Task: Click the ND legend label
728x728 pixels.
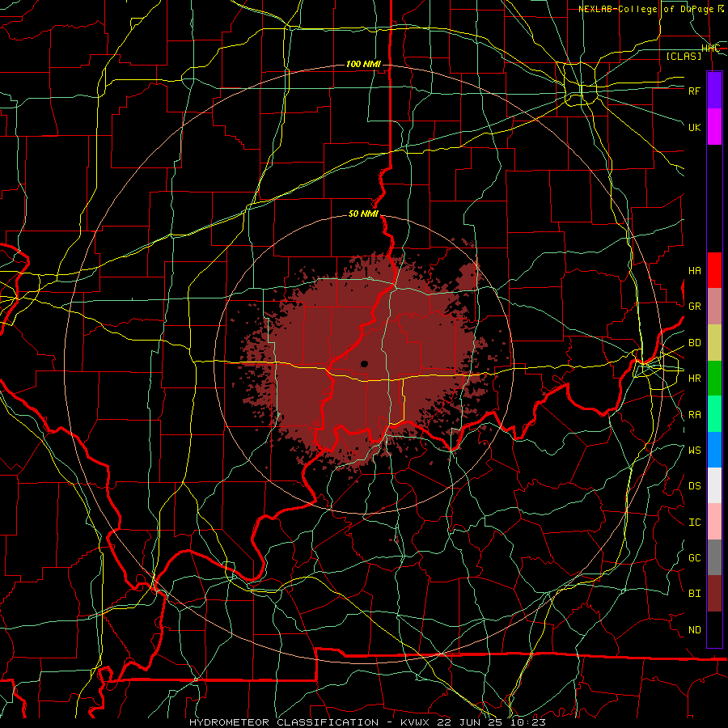Action: point(694,630)
